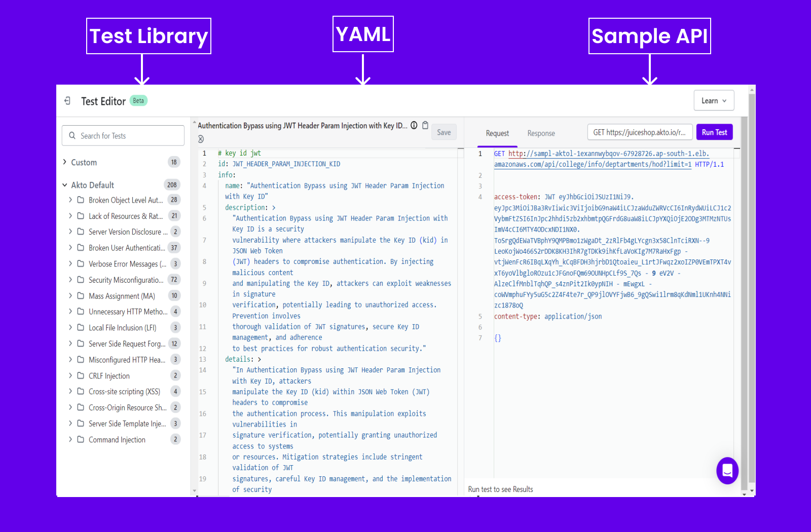This screenshot has height=532, width=811.
Task: Open the chat support bubble icon
Action: 727,471
